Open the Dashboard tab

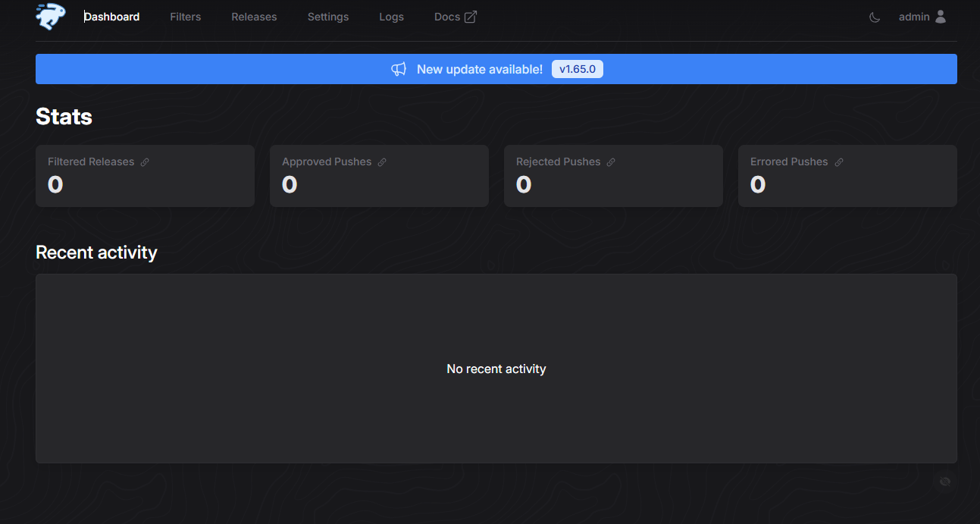(111, 17)
